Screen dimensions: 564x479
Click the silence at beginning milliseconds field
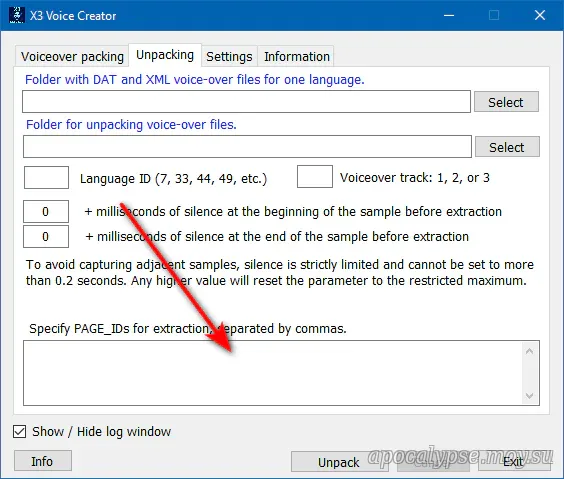coord(46,211)
